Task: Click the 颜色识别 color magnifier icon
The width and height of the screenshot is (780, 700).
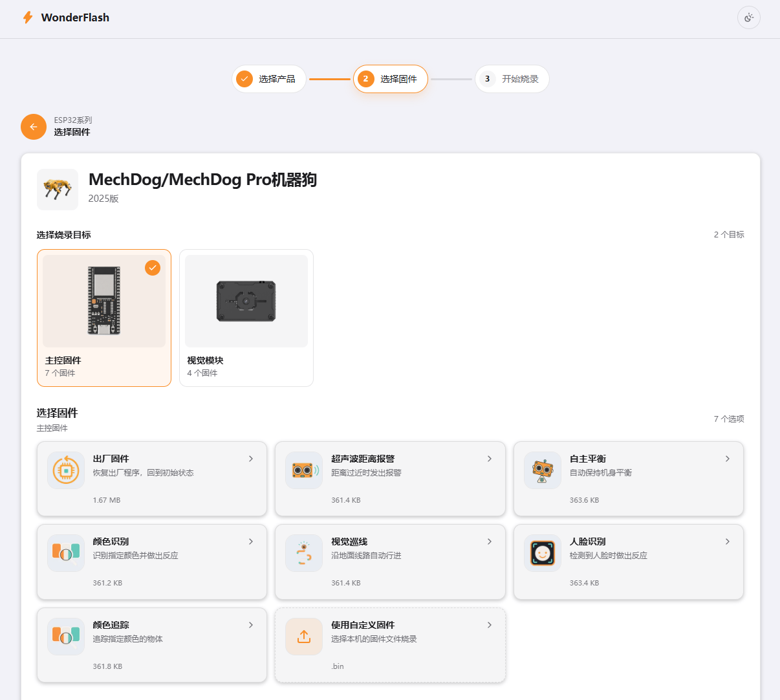Action: click(66, 553)
